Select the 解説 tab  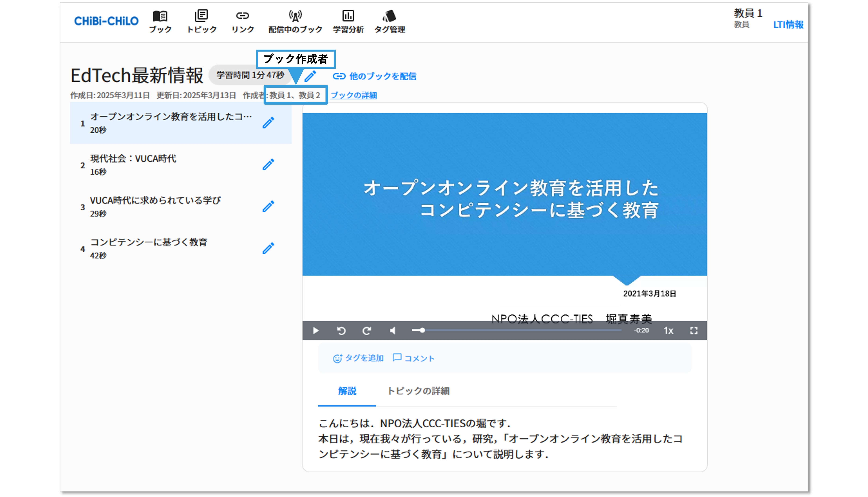[x=347, y=391]
